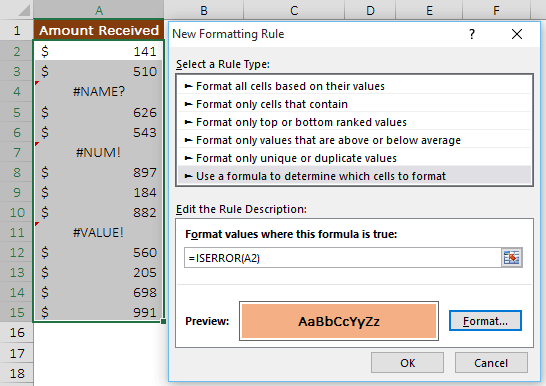This screenshot has width=546, height=386.
Task: Click the #NUM! error cell
Action: 99,152
